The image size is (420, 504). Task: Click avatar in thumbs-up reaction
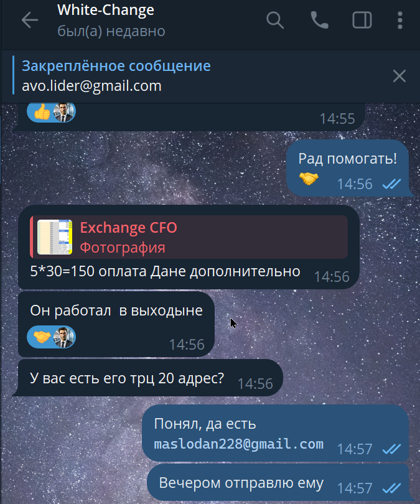[x=64, y=112]
